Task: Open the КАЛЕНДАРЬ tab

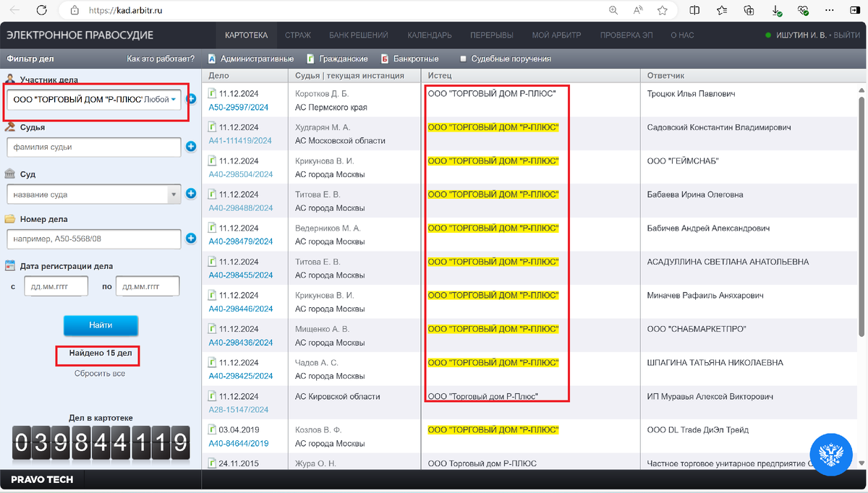Action: coord(430,35)
